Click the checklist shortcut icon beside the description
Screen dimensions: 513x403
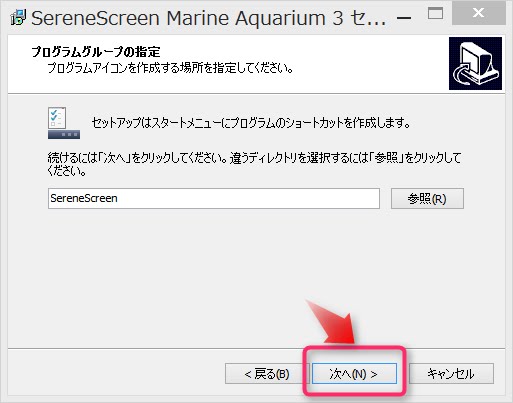[64, 123]
